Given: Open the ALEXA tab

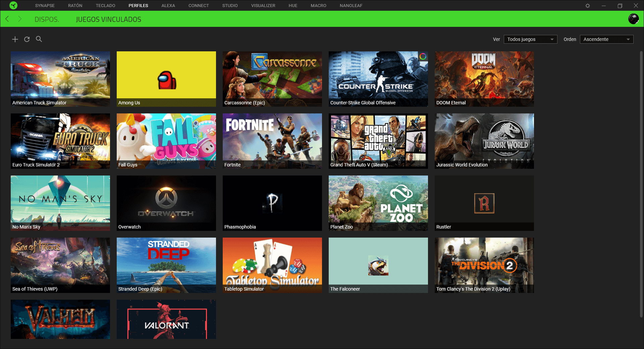Looking at the screenshot, I should coord(168,6).
